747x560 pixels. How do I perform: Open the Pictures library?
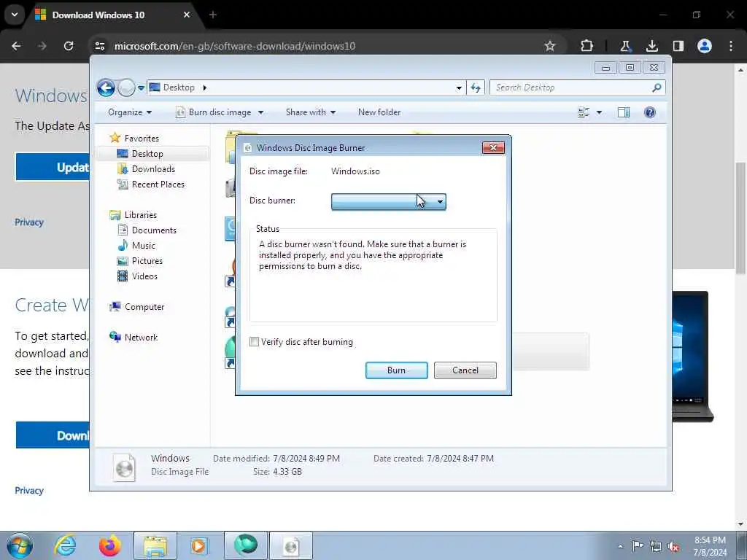147,261
